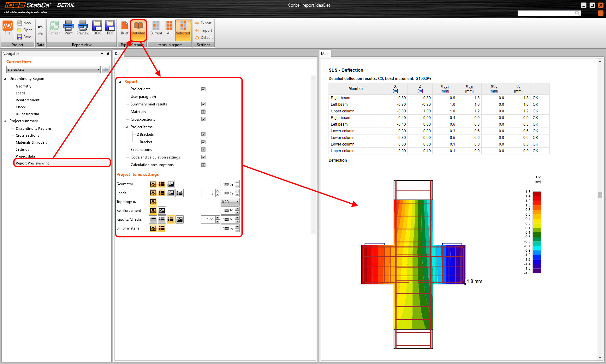Toggle table output for Geometry settings
The height and width of the screenshot is (364, 606).
point(162,184)
